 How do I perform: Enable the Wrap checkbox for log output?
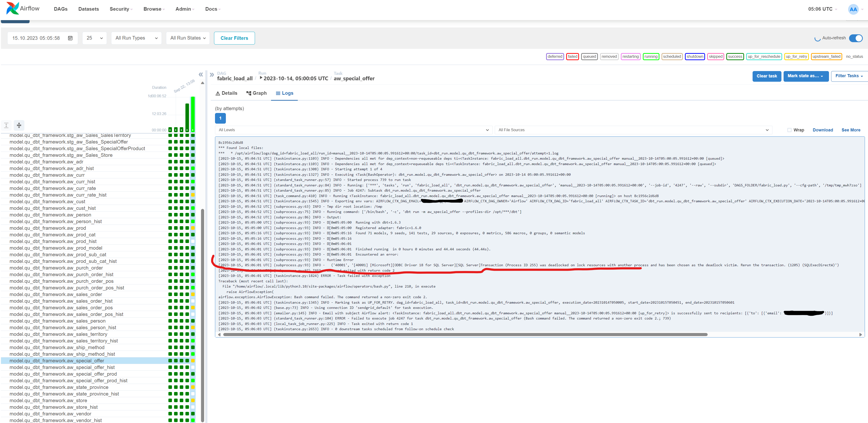[789, 130]
